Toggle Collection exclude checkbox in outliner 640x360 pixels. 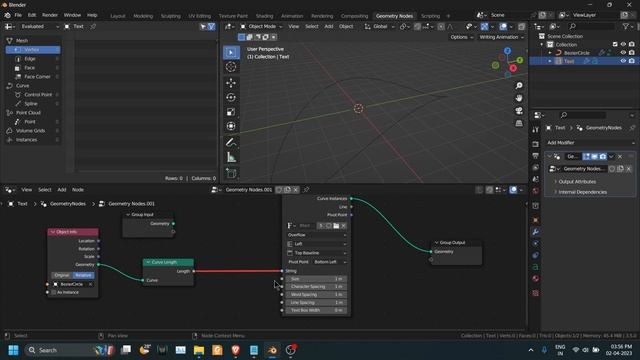point(615,44)
